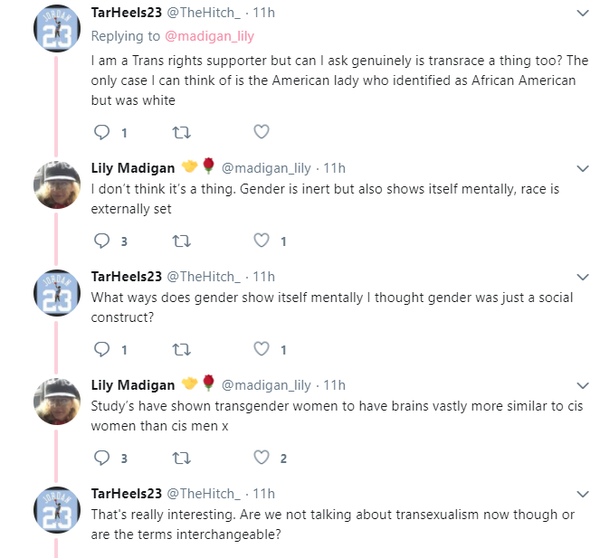Open the options chevron on the "social construct" tweet
Screen dimensions: 600x558
coord(584,276)
